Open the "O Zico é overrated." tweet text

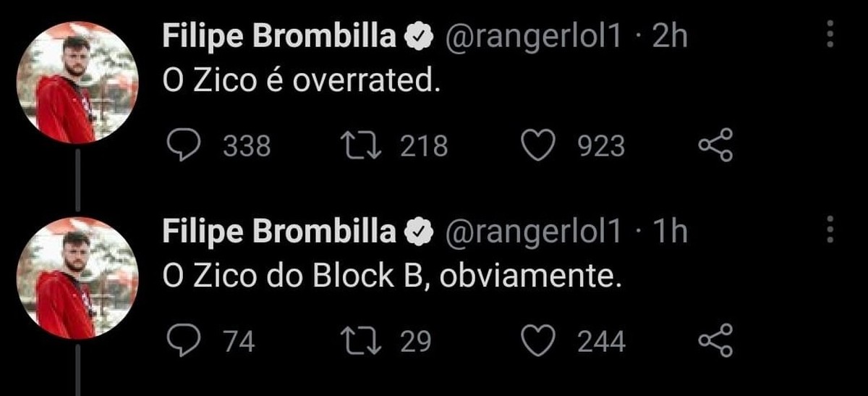(301, 83)
